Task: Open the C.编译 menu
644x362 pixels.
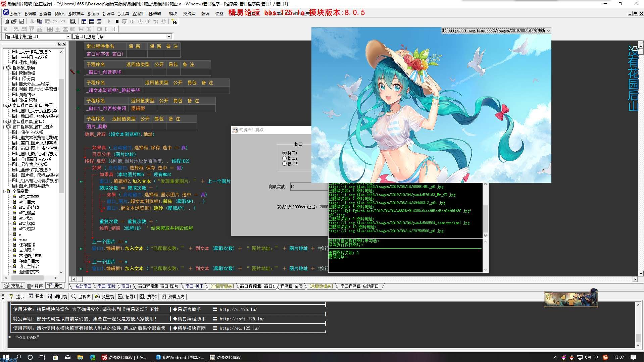Action: tap(108, 13)
